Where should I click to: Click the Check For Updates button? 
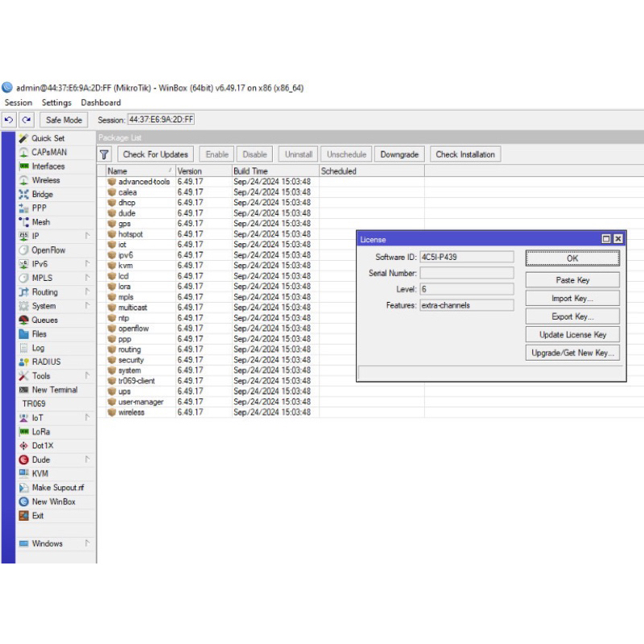155,154
